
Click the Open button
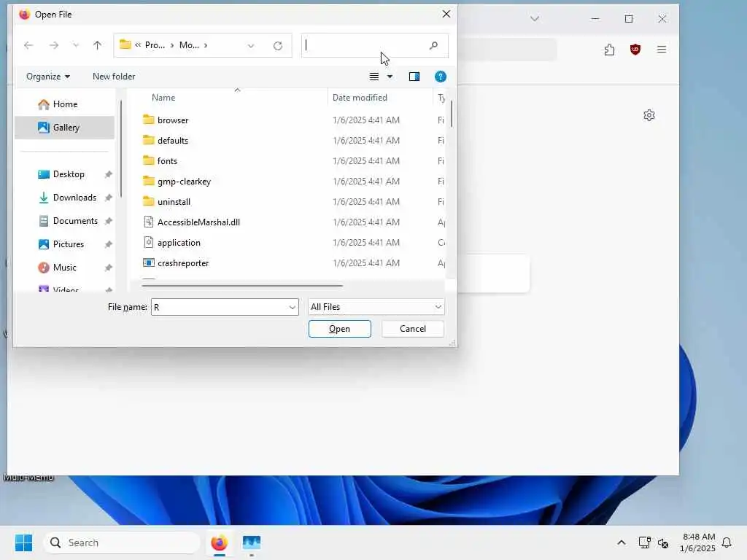pos(340,329)
